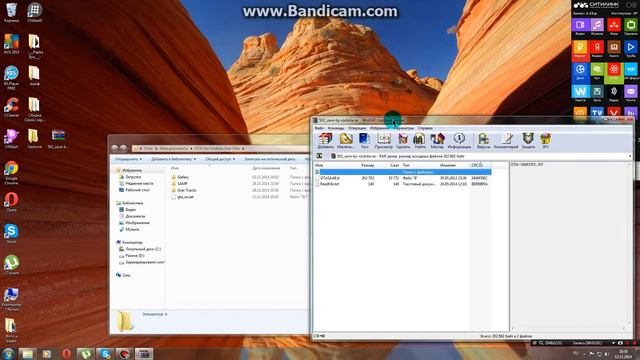Click the Найти (Find) binoculars icon
This screenshot has height=360, width=640.
click(419, 140)
